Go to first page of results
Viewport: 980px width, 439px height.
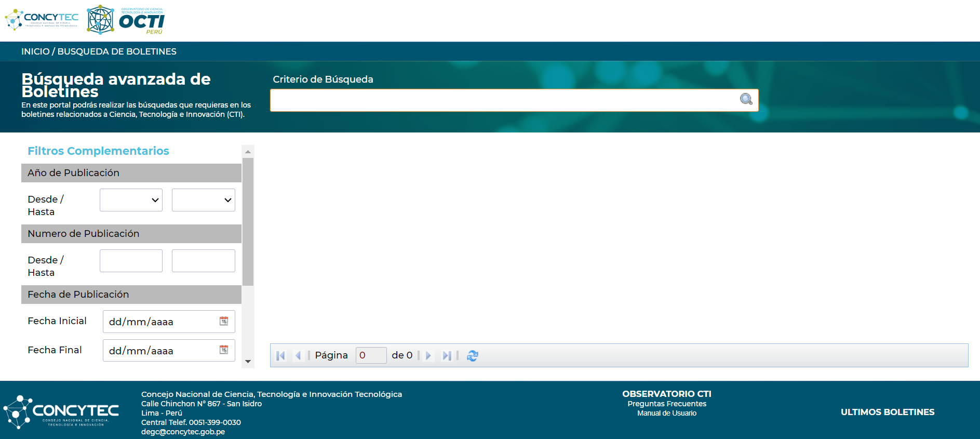pyautogui.click(x=281, y=356)
